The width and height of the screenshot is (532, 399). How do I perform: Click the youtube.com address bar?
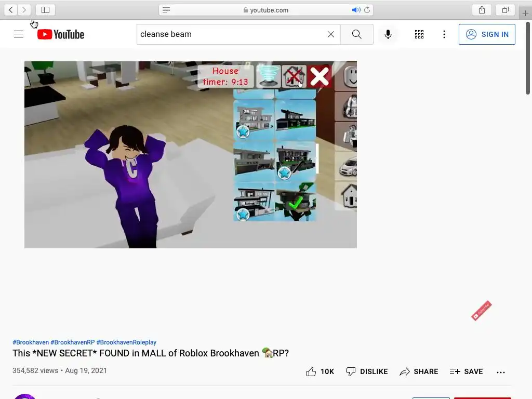(266, 10)
